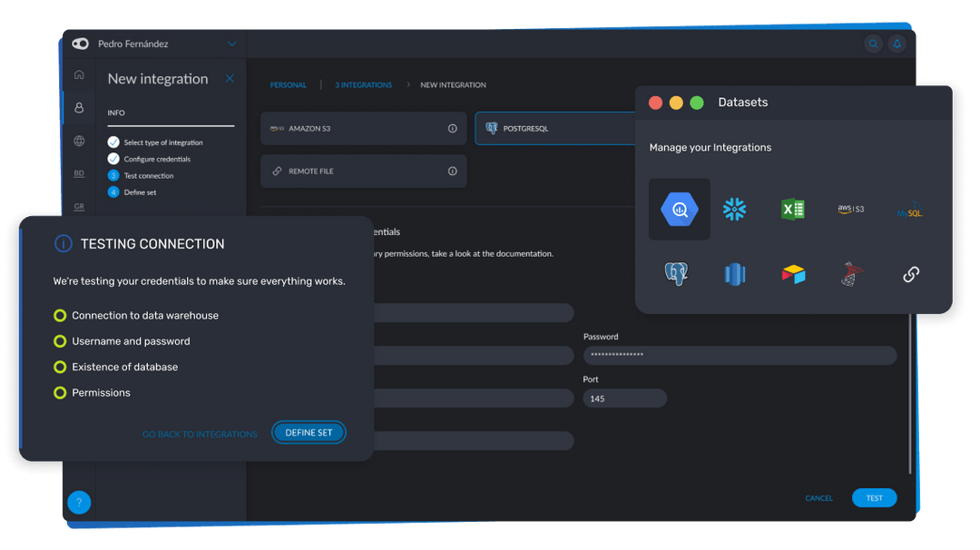Select the Snowflake integration icon
The image size is (980, 550).
(x=735, y=209)
